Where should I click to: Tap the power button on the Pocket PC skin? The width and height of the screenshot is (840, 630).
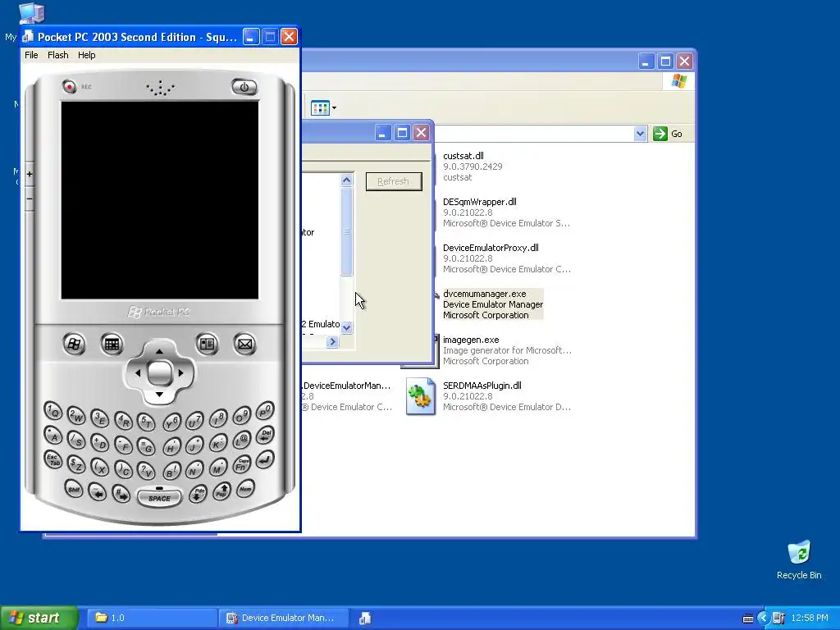coord(244,87)
